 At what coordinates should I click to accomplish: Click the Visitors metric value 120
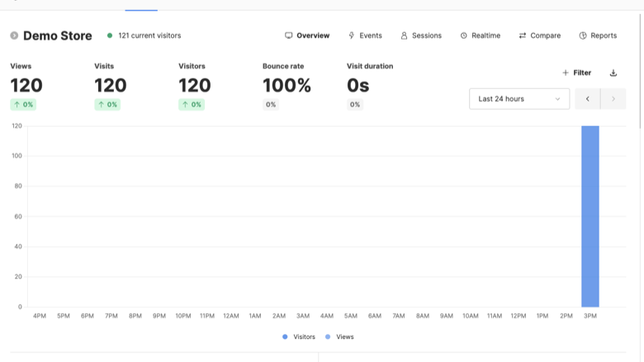click(195, 85)
